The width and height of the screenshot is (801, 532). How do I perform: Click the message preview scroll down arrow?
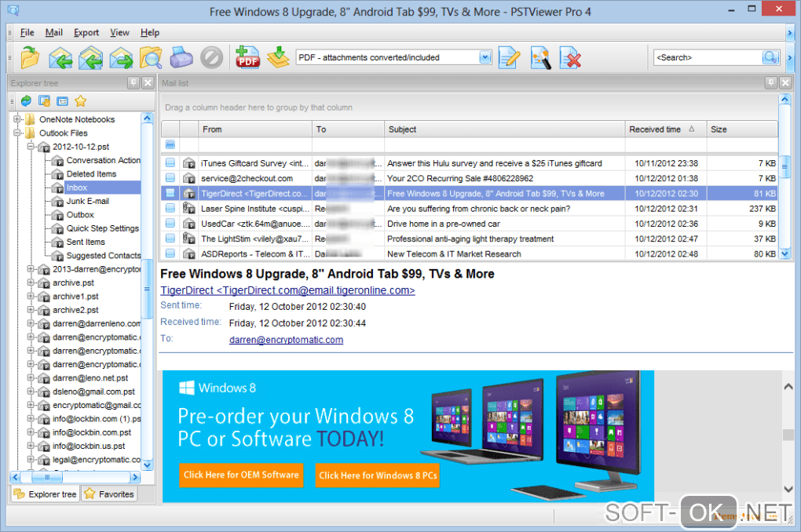click(788, 489)
